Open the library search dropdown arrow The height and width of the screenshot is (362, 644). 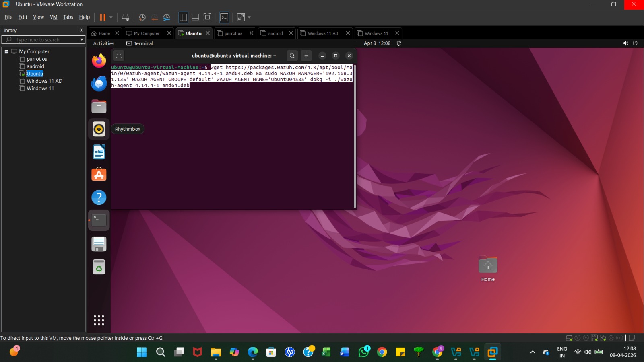82,39
